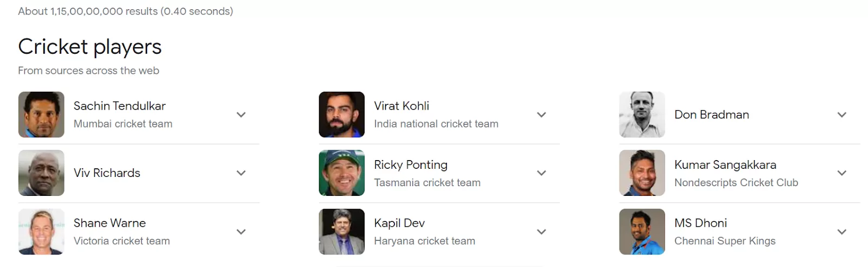The height and width of the screenshot is (267, 868).
Task: Click the Chennai Super Kings subtitle
Action: point(725,241)
